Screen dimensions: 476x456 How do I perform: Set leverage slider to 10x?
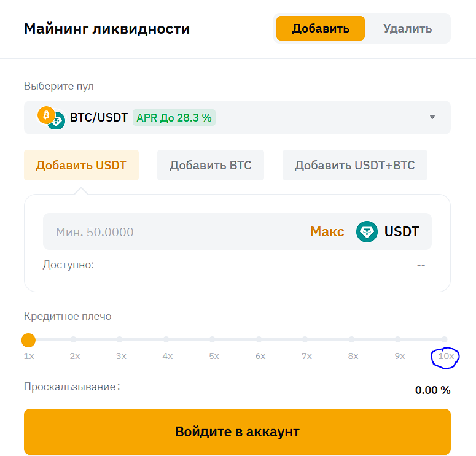pyautogui.click(x=444, y=339)
